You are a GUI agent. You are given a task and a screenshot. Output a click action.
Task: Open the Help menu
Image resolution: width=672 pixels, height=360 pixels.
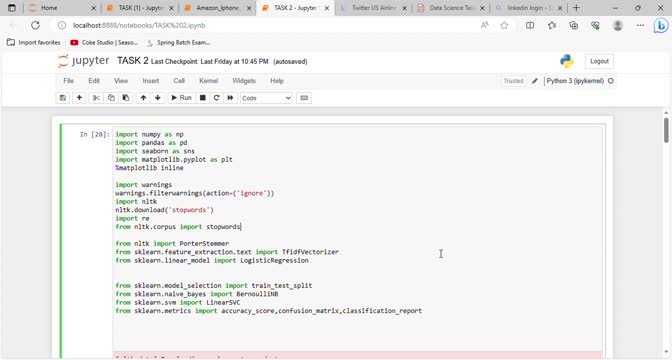tap(277, 81)
